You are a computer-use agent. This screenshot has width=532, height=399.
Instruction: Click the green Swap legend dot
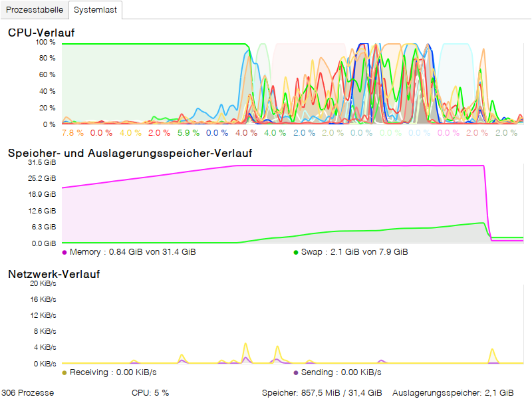[x=296, y=253]
